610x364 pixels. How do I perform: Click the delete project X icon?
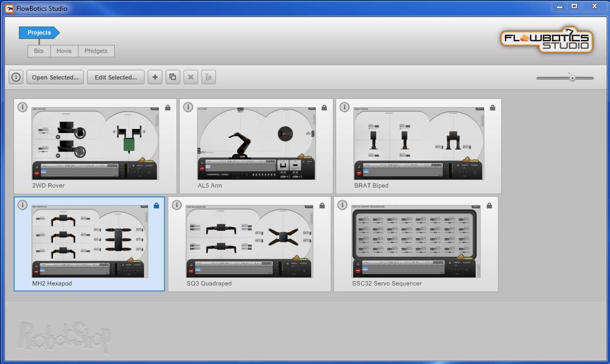coord(191,77)
